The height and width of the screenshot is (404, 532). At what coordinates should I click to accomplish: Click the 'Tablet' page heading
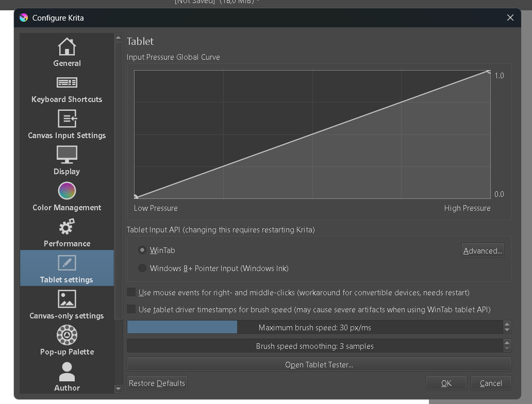click(140, 41)
